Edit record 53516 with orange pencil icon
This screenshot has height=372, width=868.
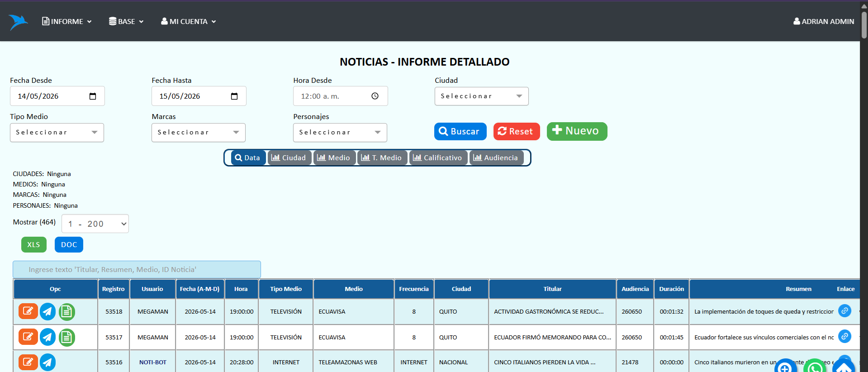point(28,362)
